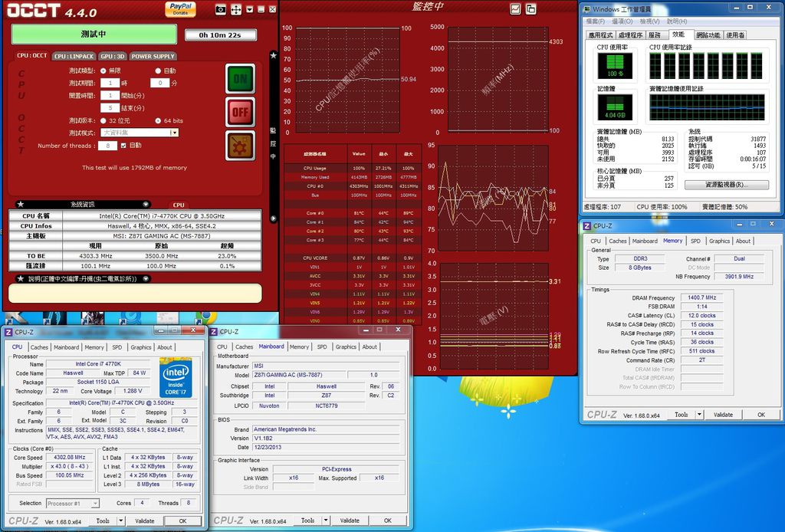
Task: Click the 0h 10m 22s elapsed timer
Action: point(220,35)
